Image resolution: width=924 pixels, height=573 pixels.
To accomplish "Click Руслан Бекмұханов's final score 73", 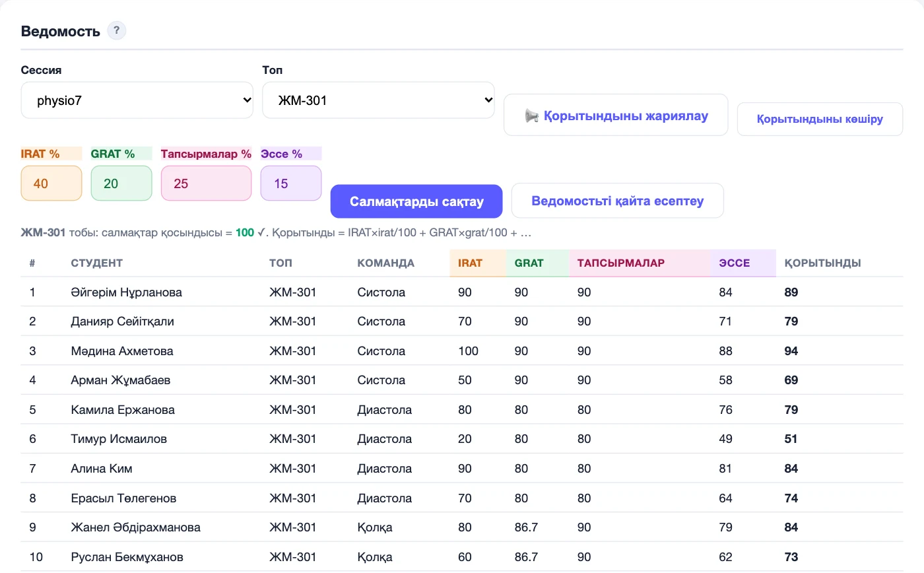I will pos(791,557).
